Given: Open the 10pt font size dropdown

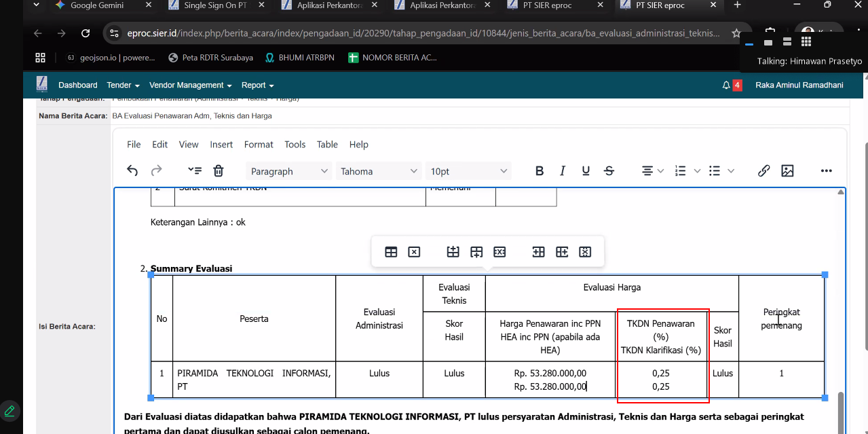Looking at the screenshot, I should 469,171.
